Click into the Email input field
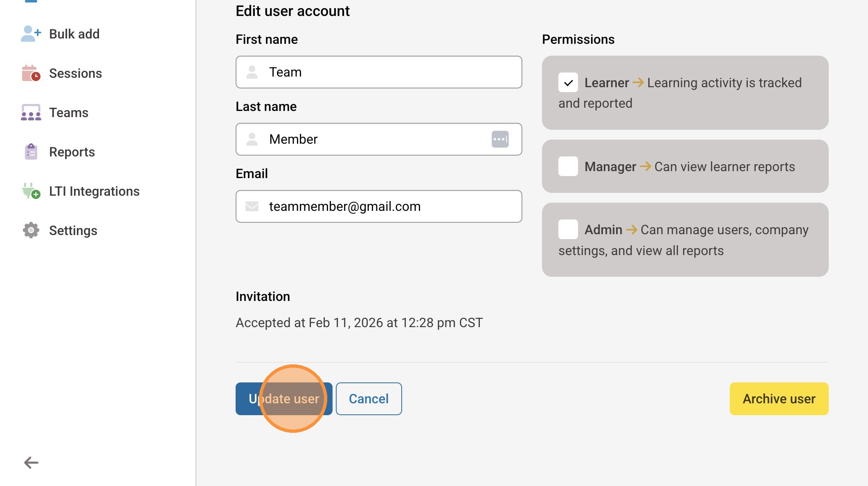The width and height of the screenshot is (868, 486). pyautogui.click(x=385, y=206)
